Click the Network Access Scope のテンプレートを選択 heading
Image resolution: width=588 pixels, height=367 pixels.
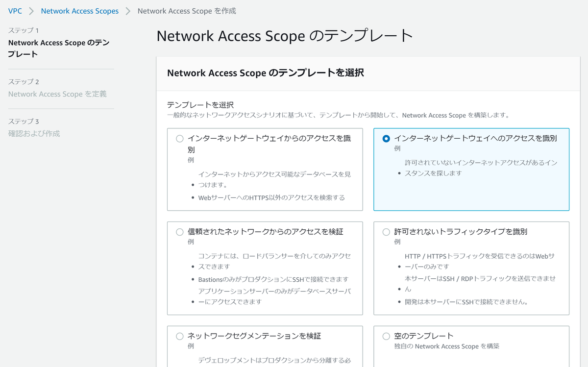point(266,73)
